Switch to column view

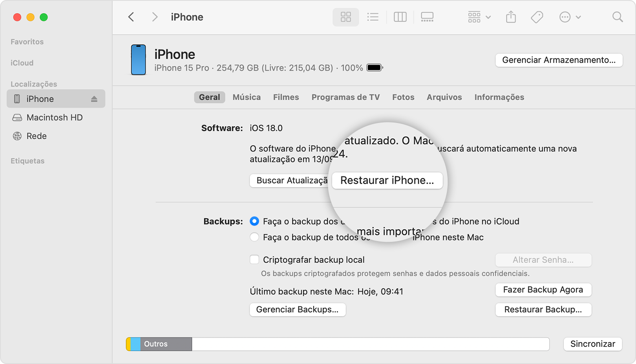pos(400,17)
